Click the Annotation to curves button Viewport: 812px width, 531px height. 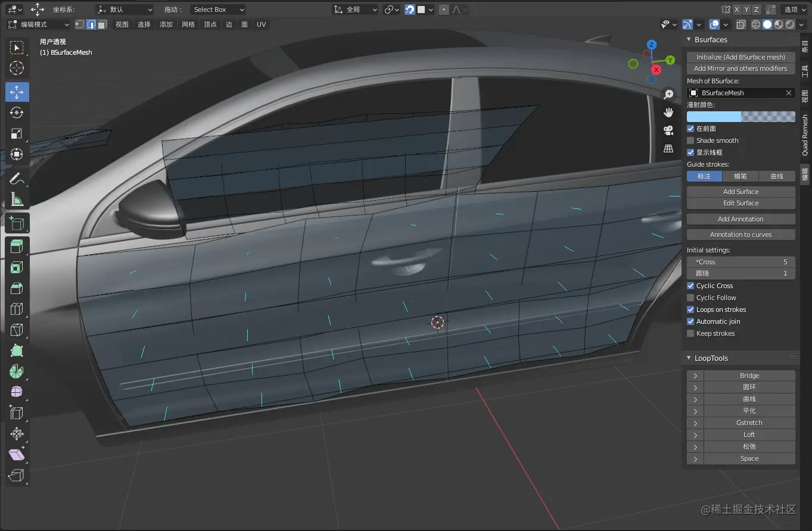[741, 235]
